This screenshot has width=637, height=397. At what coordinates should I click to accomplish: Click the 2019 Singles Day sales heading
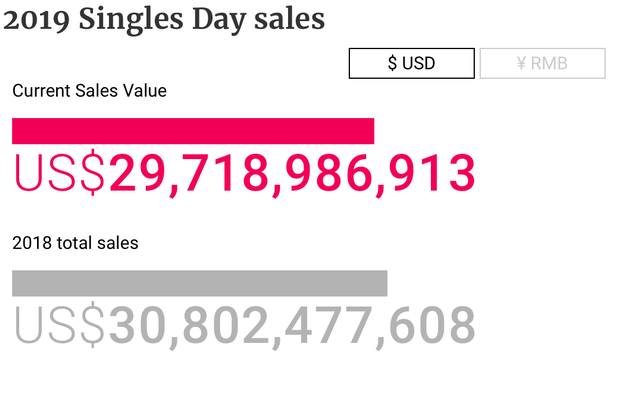pos(164,19)
